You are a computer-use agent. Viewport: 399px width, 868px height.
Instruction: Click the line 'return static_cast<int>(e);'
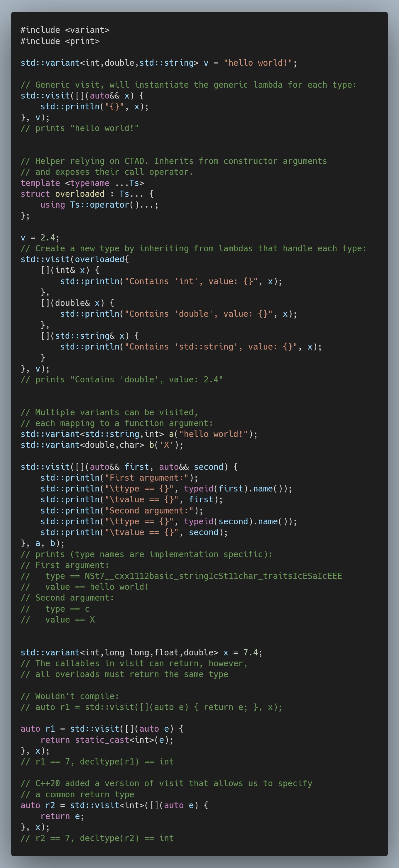[107, 740]
